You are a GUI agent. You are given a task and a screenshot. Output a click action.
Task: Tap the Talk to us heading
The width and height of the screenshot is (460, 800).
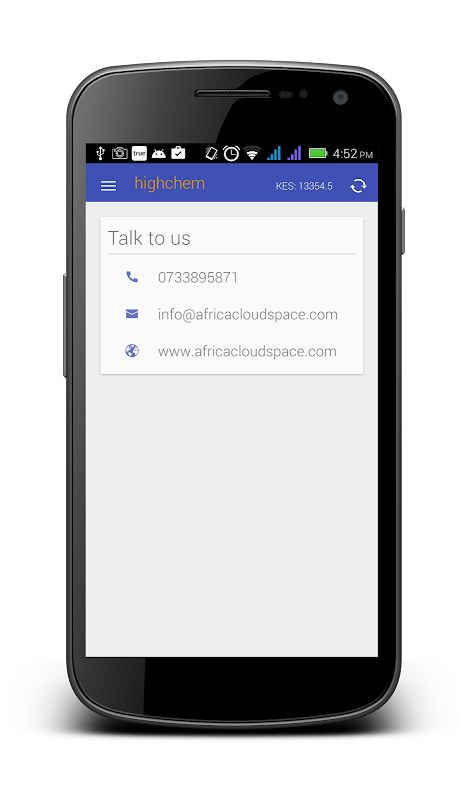coord(149,238)
